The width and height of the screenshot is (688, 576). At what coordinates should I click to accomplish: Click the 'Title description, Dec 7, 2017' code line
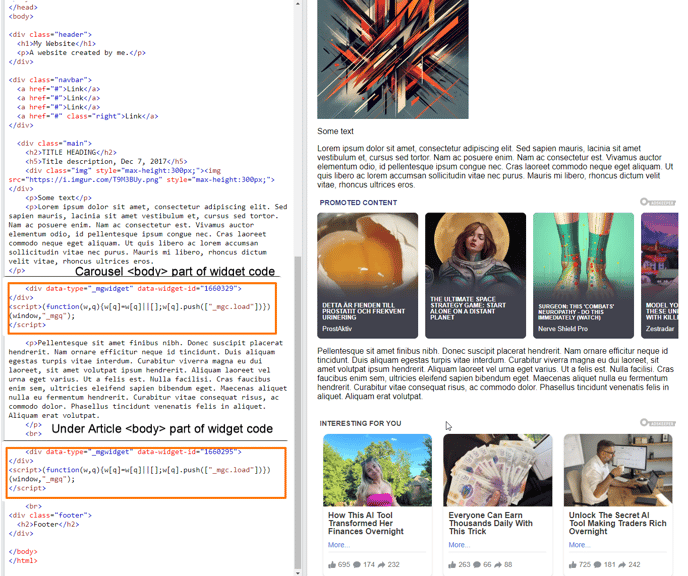(106, 162)
